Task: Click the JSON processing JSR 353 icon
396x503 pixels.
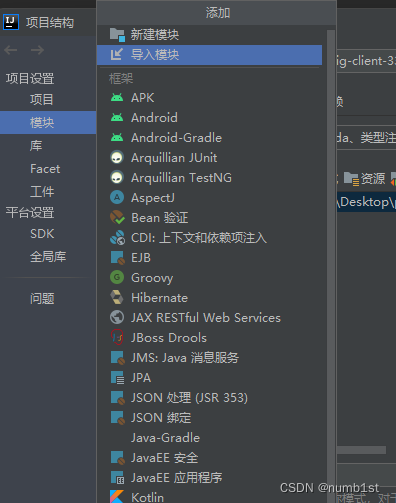Action: tap(117, 398)
